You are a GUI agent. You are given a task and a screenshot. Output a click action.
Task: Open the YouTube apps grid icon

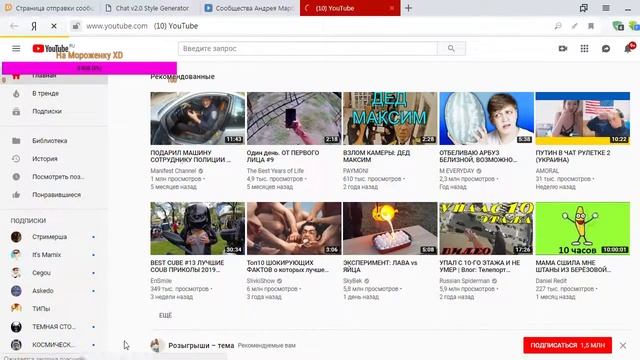[584, 49]
